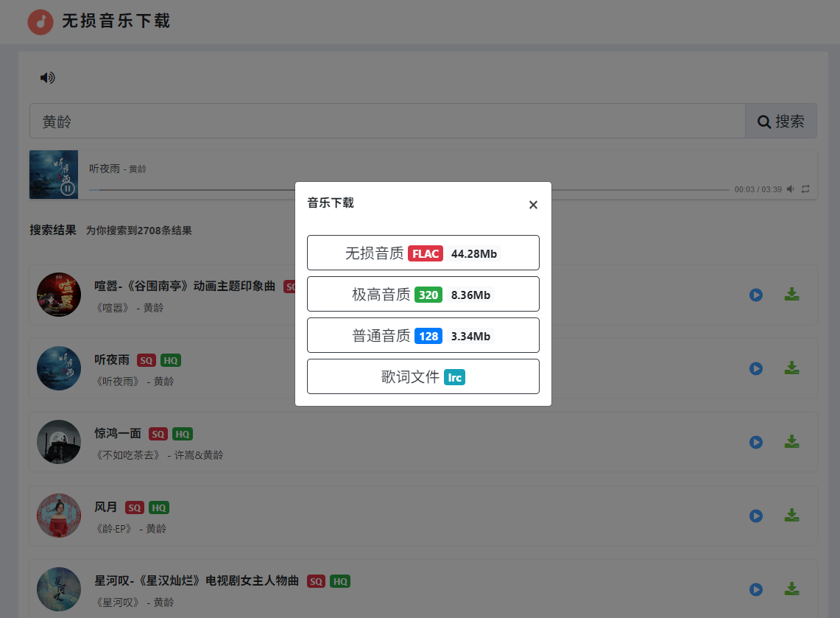
Task: Play the song 星河叹
Action: (755, 589)
